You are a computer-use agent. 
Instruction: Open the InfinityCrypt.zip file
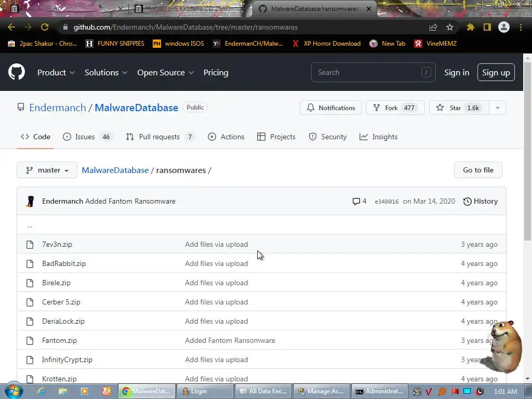click(x=67, y=360)
